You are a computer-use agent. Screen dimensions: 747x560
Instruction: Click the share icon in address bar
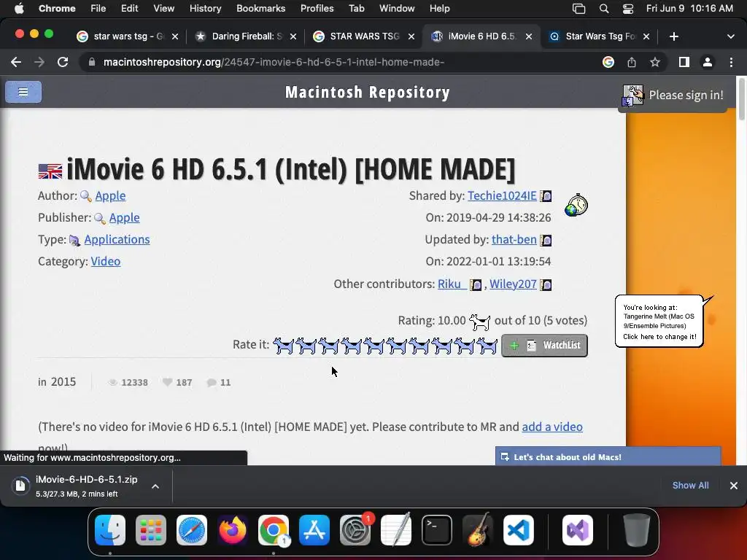pyautogui.click(x=632, y=63)
